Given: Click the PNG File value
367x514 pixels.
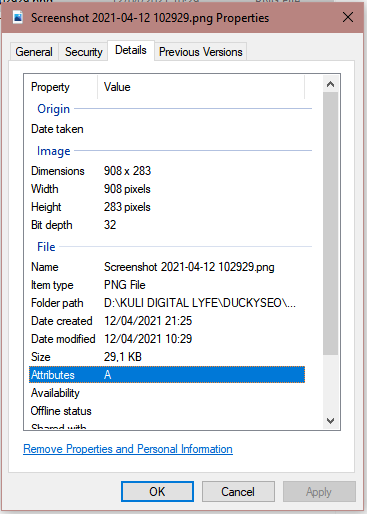Looking at the screenshot, I should pos(125,285).
